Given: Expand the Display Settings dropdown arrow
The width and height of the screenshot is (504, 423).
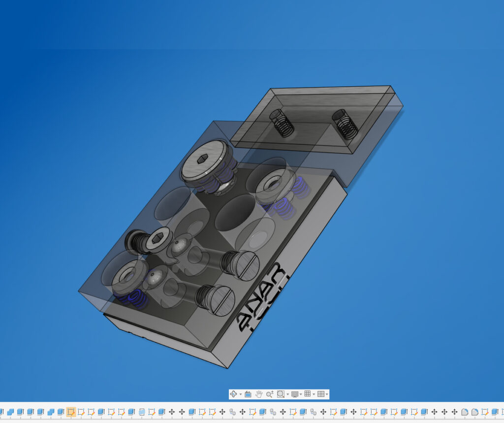Looking at the screenshot, I should click(x=301, y=394).
